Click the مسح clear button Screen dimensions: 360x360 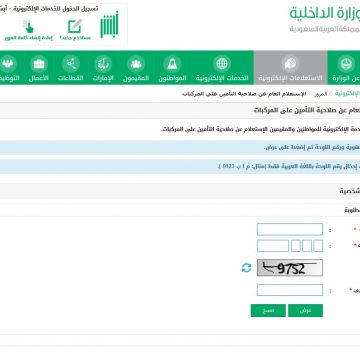click(268, 310)
